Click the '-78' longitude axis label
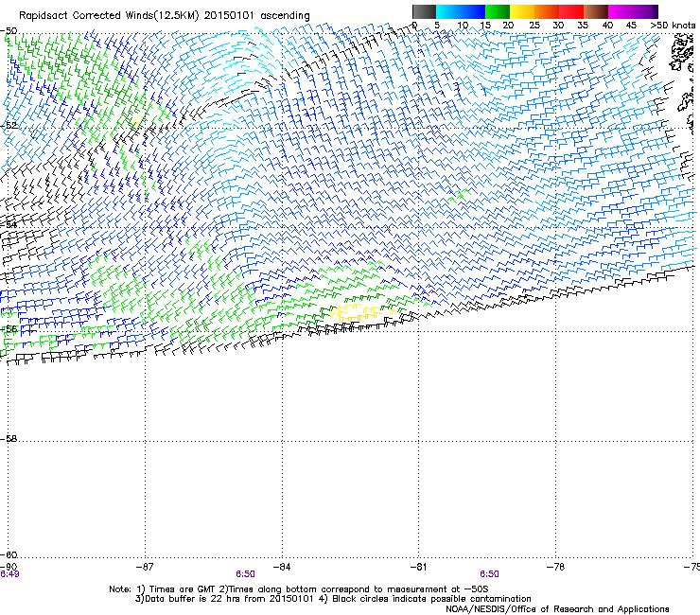Image resolution: width=700 pixels, height=615 pixels. pos(555,567)
